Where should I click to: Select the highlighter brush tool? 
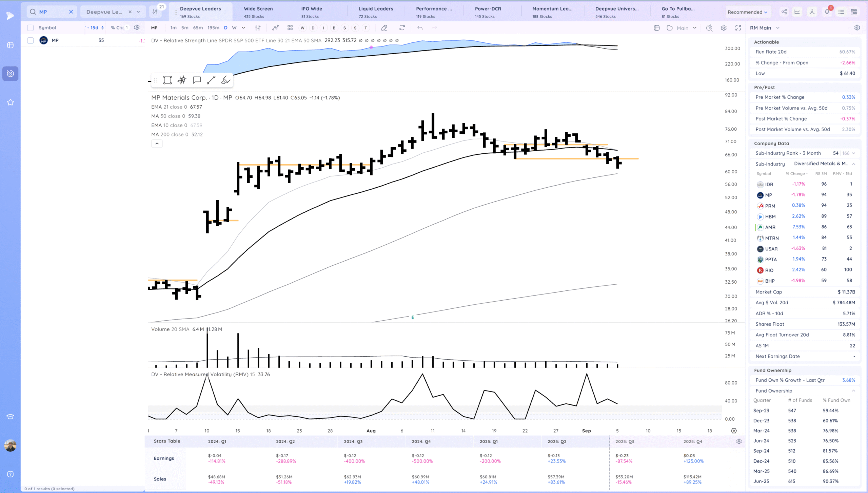[x=225, y=80]
